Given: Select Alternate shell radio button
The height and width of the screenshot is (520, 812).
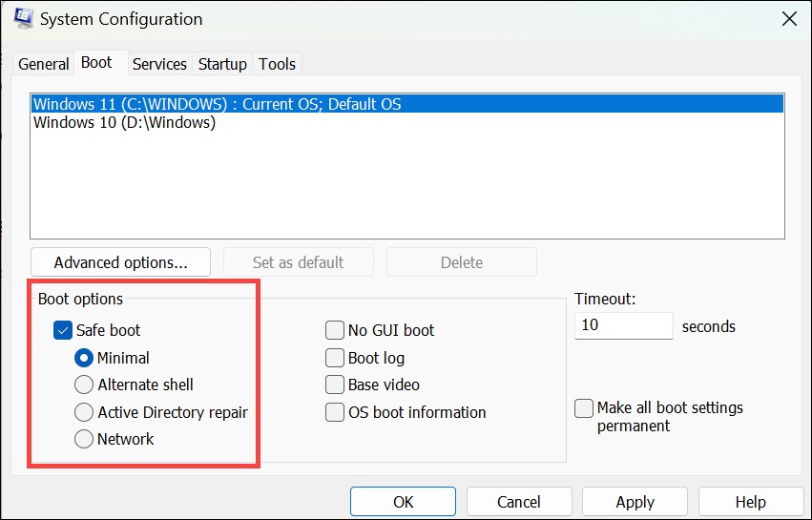Looking at the screenshot, I should pos(84,385).
